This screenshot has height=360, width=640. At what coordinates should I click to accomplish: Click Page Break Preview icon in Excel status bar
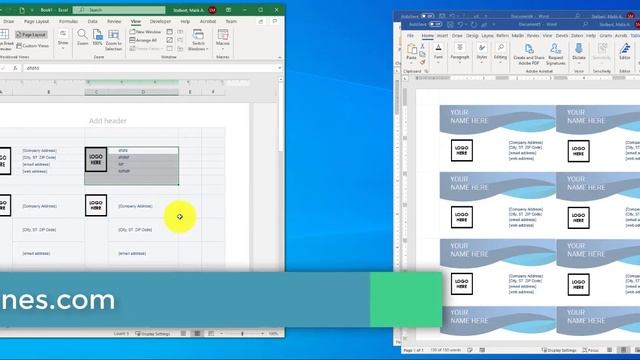pyautogui.click(x=211, y=333)
